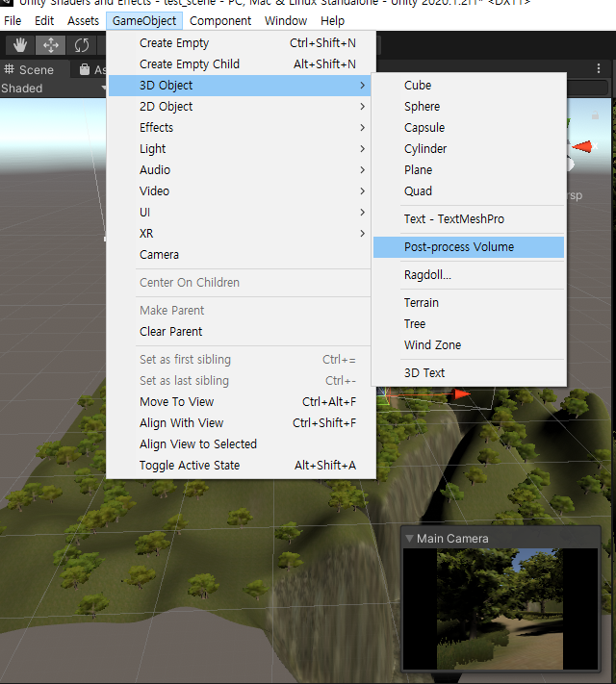Choose Move To View
Viewport: 616px width, 684px height.
[x=240, y=402]
